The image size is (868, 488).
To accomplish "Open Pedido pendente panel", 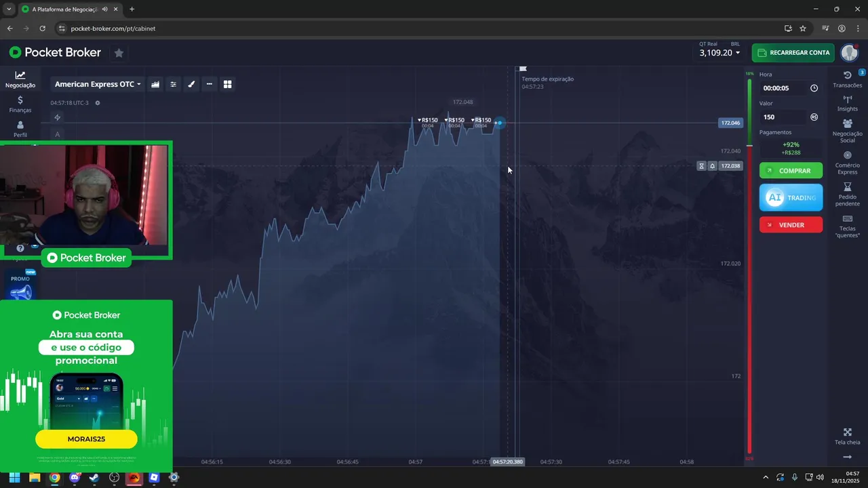I will [x=848, y=195].
